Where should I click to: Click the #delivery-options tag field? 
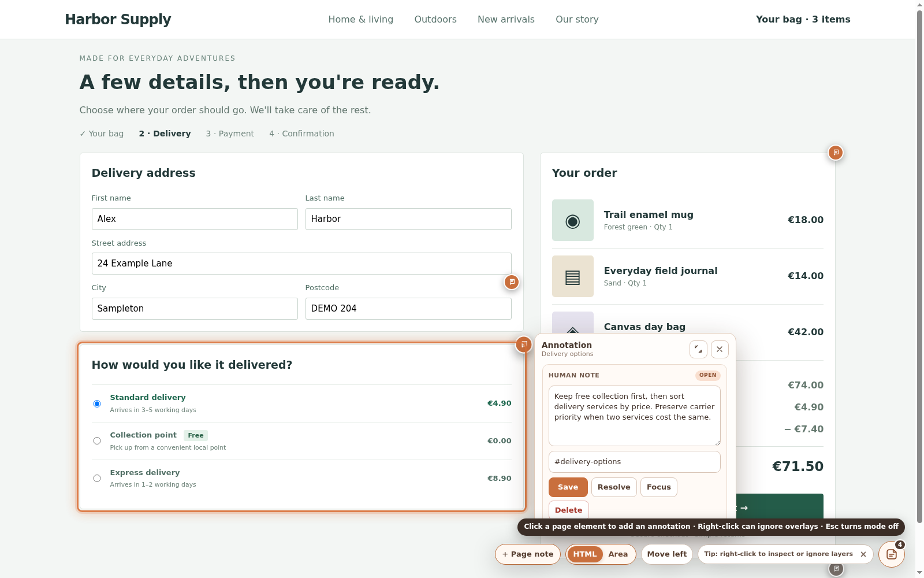635,462
